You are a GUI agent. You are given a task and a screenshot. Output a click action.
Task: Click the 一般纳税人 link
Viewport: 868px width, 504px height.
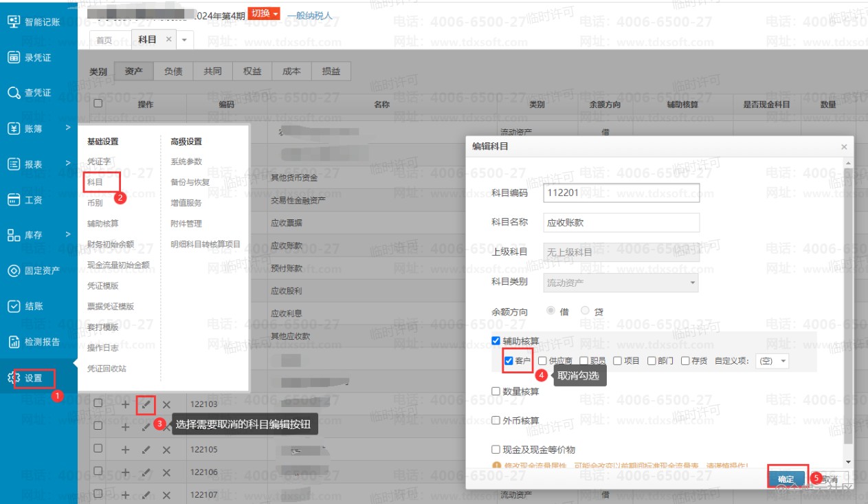click(x=309, y=15)
